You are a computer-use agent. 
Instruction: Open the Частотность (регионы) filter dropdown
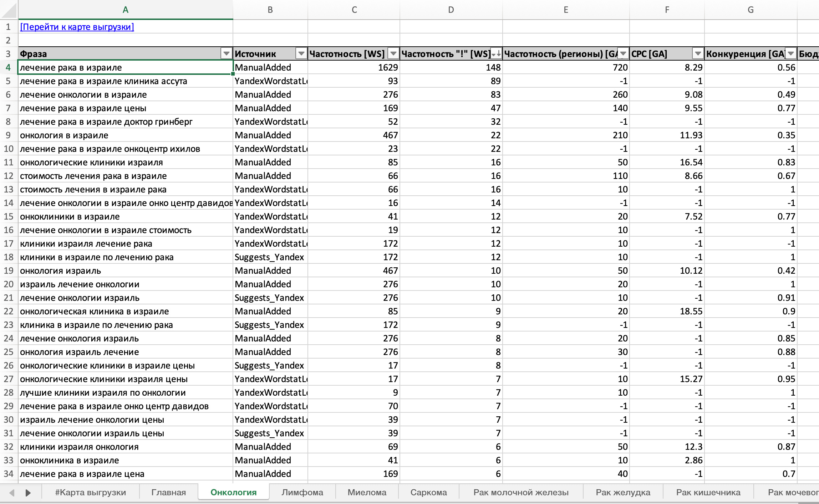pos(623,54)
